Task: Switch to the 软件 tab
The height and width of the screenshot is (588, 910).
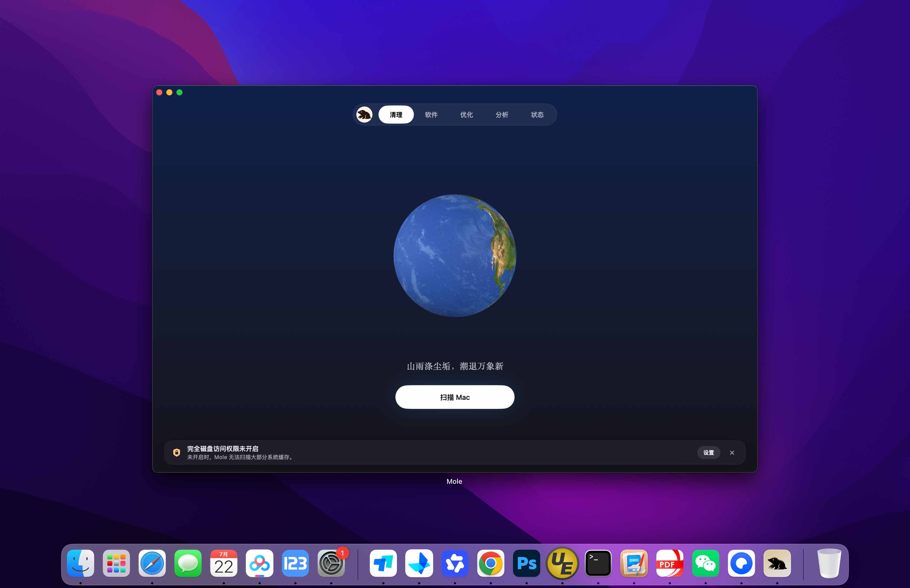Action: [431, 114]
